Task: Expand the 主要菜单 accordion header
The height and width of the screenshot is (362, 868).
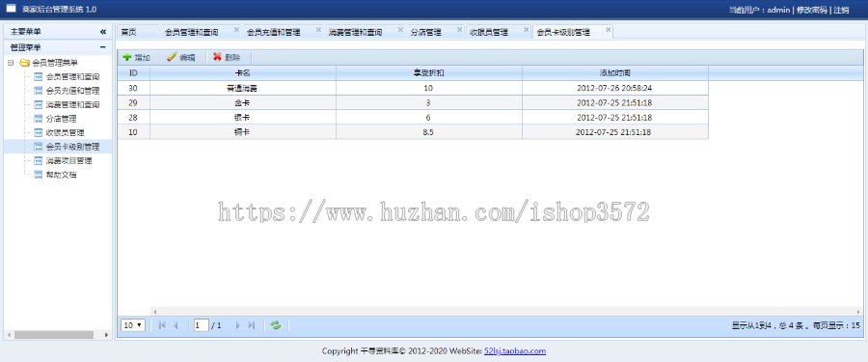Action: [58, 32]
